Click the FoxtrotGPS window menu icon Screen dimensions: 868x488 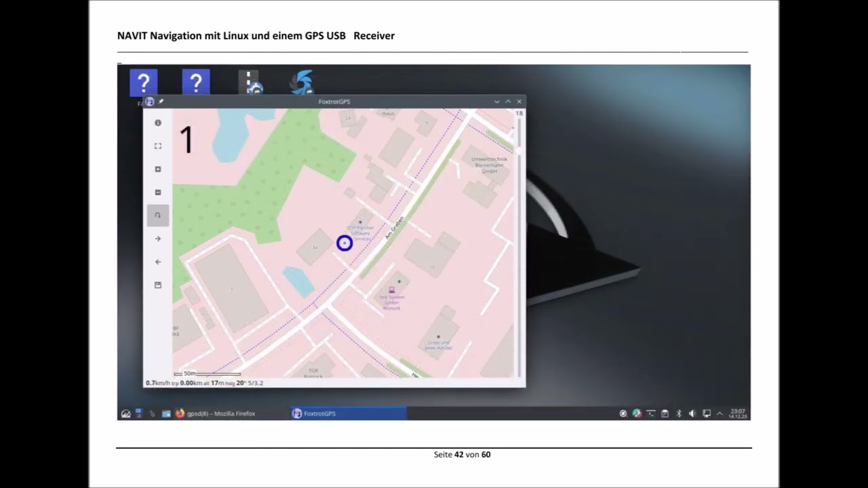(150, 102)
